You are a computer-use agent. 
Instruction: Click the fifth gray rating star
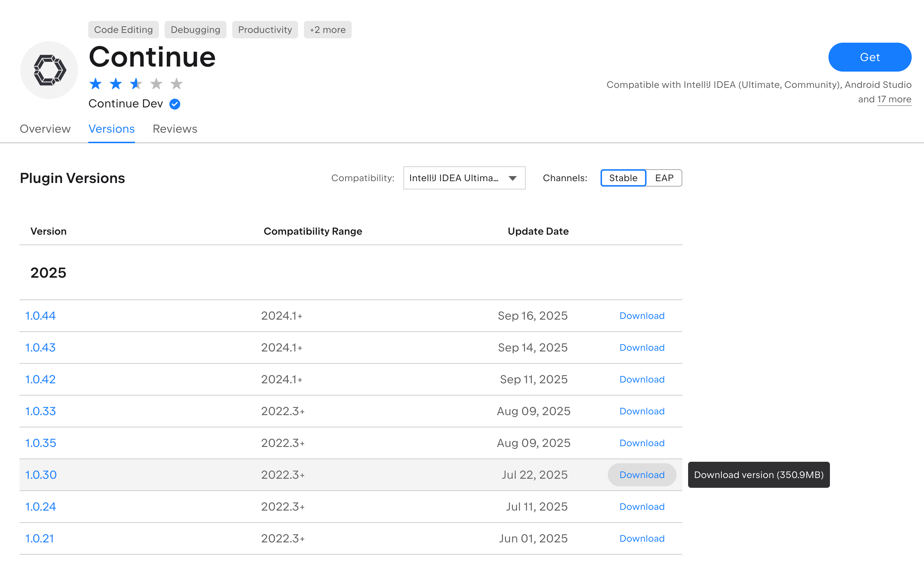coord(176,84)
